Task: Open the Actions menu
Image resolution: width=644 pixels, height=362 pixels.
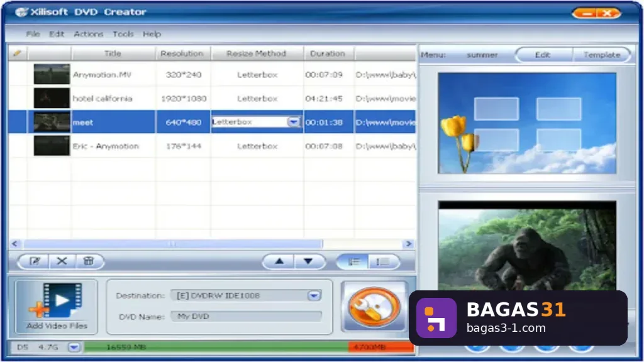Action: (x=88, y=34)
